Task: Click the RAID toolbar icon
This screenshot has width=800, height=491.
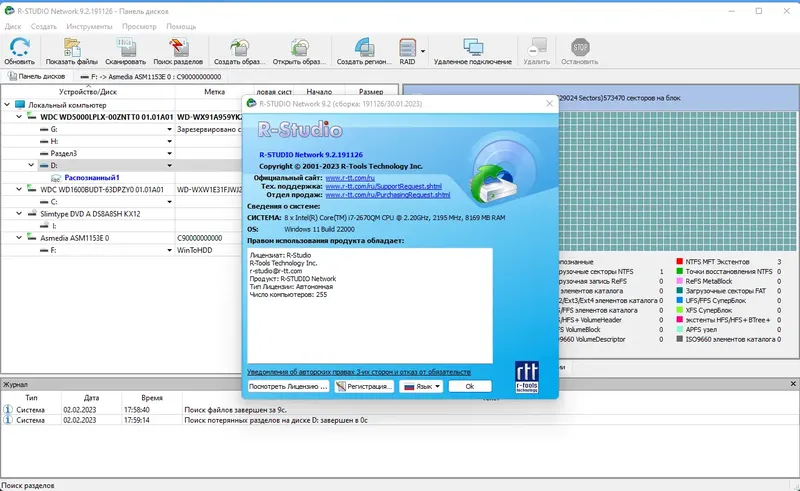Action: (407, 47)
